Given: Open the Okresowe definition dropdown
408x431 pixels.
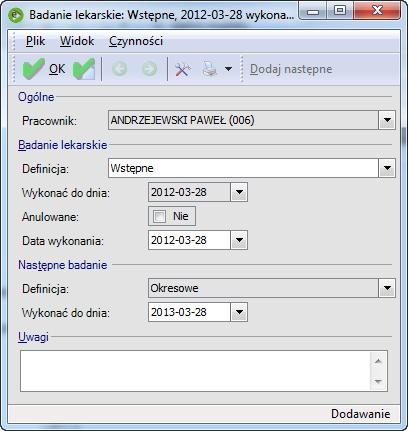Looking at the screenshot, I should point(387,288).
